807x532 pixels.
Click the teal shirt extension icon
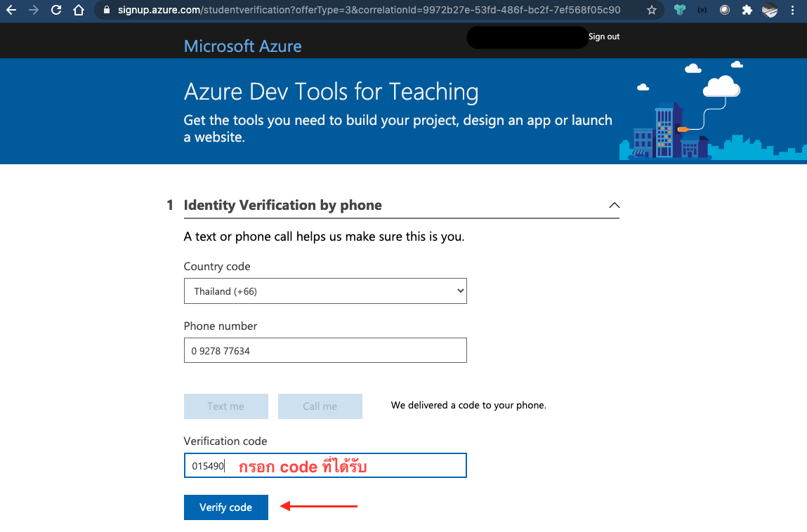point(679,11)
